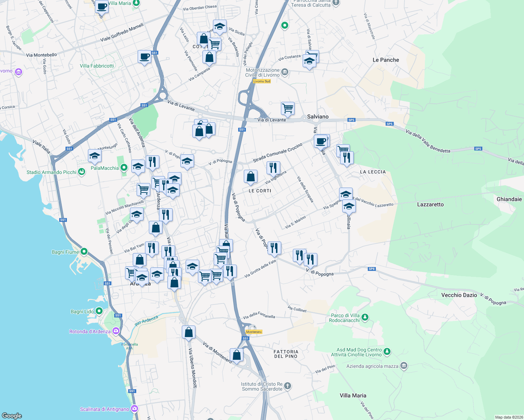Click the shopping bag marker near Le Corti
Screen dimensions: 524x420
[251, 177]
